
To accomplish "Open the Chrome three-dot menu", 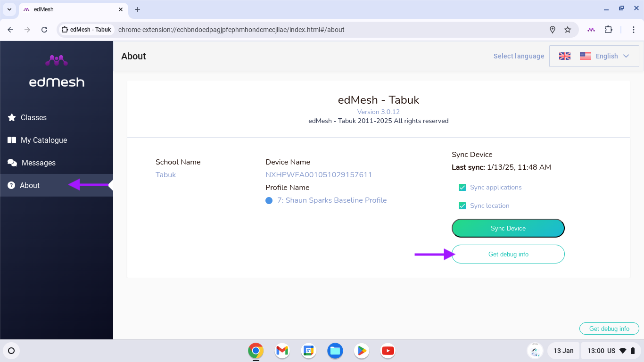I will pyautogui.click(x=633, y=30).
